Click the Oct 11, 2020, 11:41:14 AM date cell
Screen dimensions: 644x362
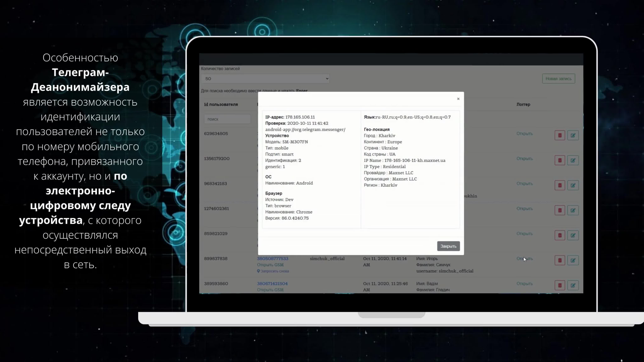pos(385,262)
